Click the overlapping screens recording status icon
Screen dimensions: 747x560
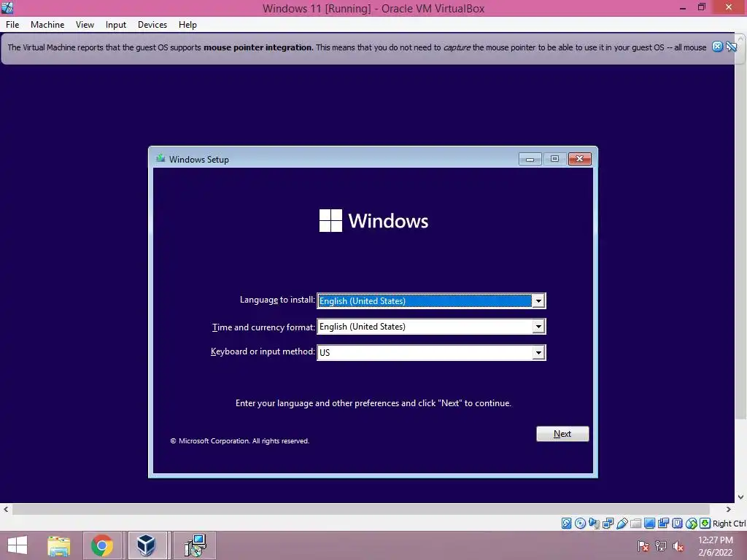coord(663,524)
